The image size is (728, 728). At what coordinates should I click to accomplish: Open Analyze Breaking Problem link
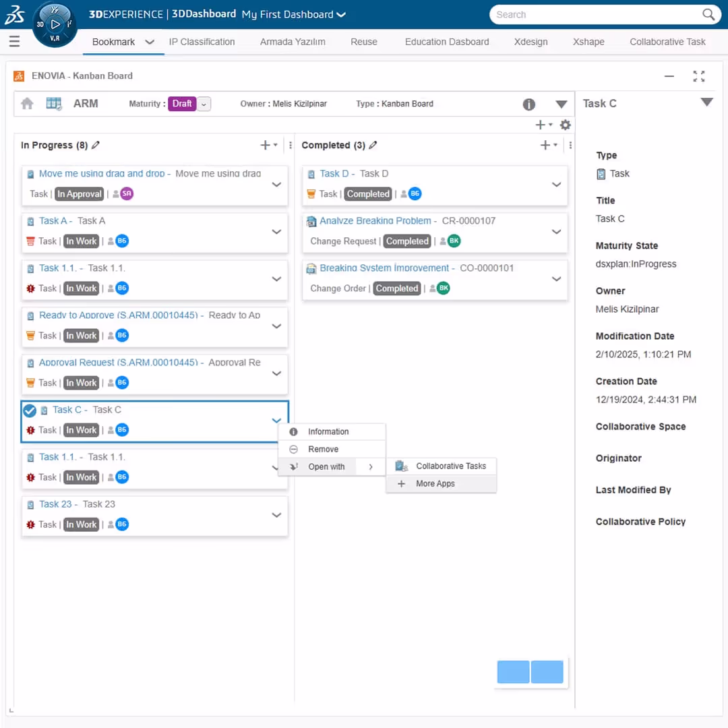click(375, 221)
